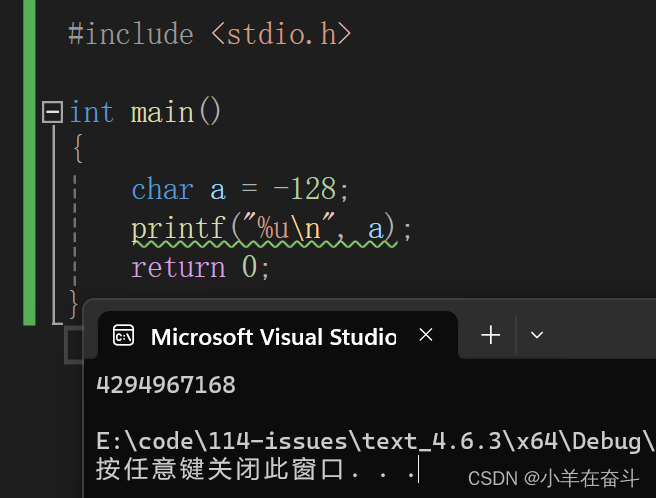Screen dimensions: 656x498
Task: Click the int keyword before main
Action: click(x=92, y=112)
